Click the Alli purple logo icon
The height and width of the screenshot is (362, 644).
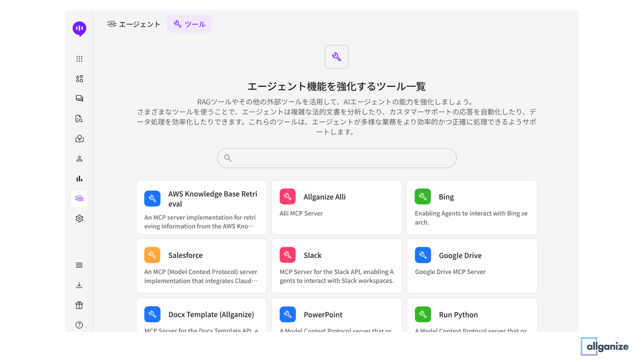coord(79,29)
